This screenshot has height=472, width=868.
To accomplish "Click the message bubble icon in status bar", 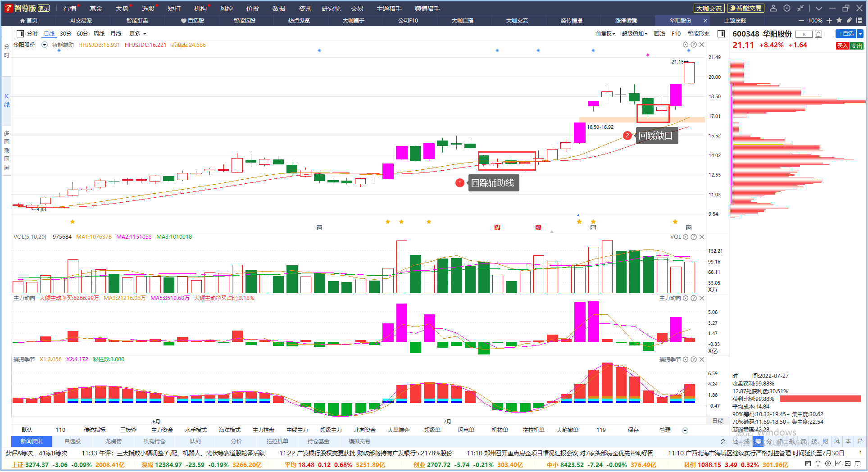I will pos(848,463).
